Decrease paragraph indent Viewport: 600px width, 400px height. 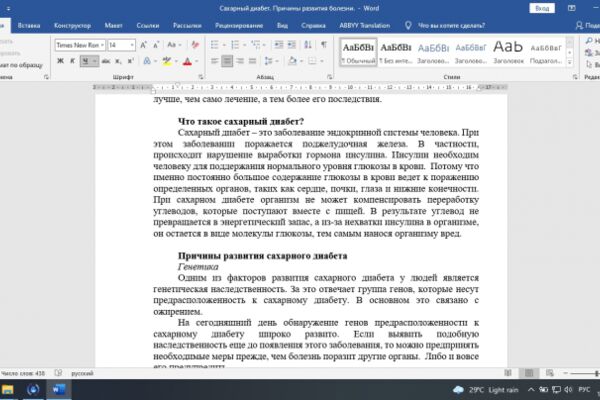click(279, 45)
